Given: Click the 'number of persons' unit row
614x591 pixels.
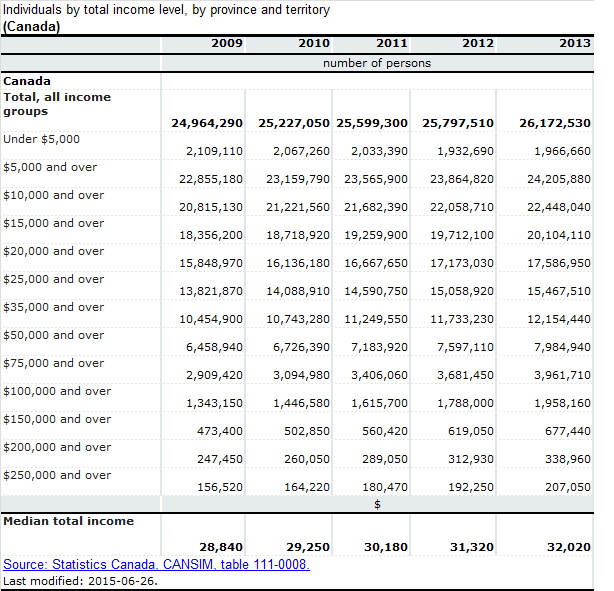Looking at the screenshot, I should [376, 63].
